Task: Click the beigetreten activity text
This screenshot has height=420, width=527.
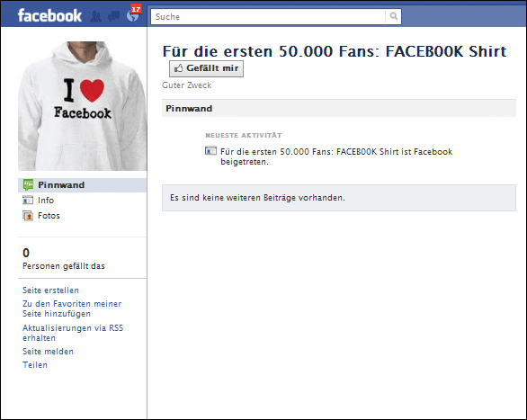Action: (336, 156)
